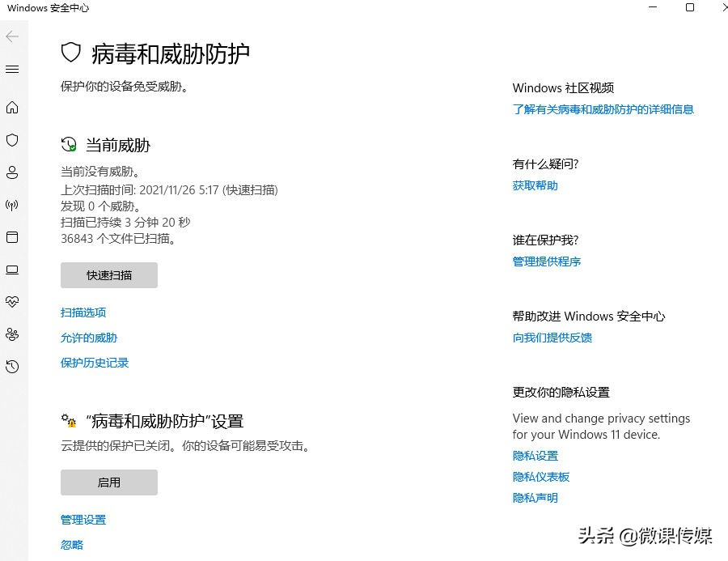Open 扫描选项 link

[83, 312]
